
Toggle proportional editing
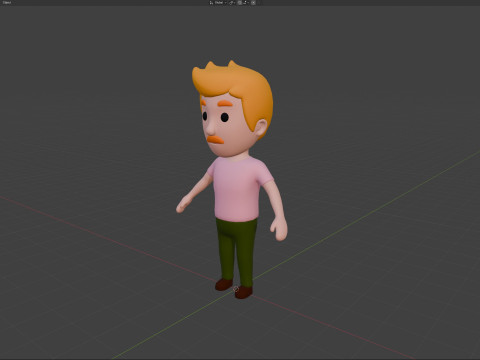pyautogui.click(x=253, y=2)
